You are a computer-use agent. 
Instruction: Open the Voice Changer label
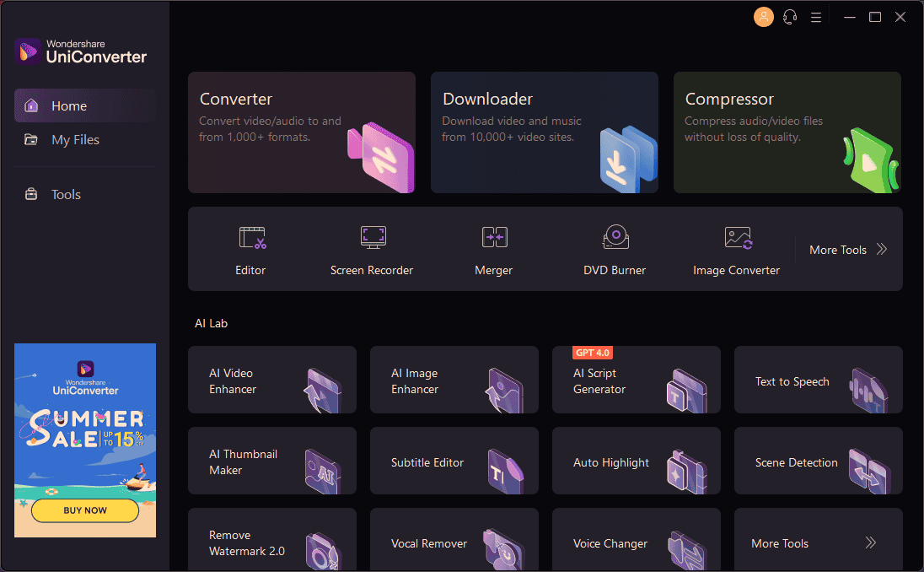(x=610, y=543)
